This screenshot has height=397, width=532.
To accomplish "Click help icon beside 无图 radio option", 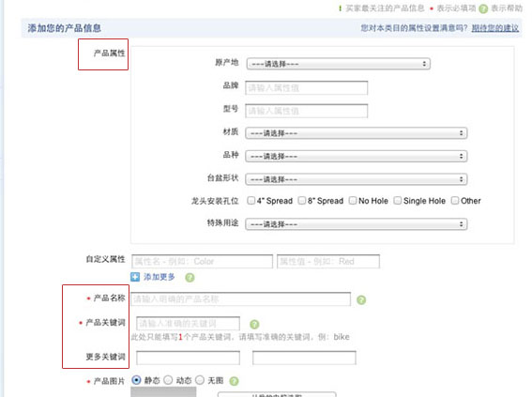I will [x=235, y=381].
